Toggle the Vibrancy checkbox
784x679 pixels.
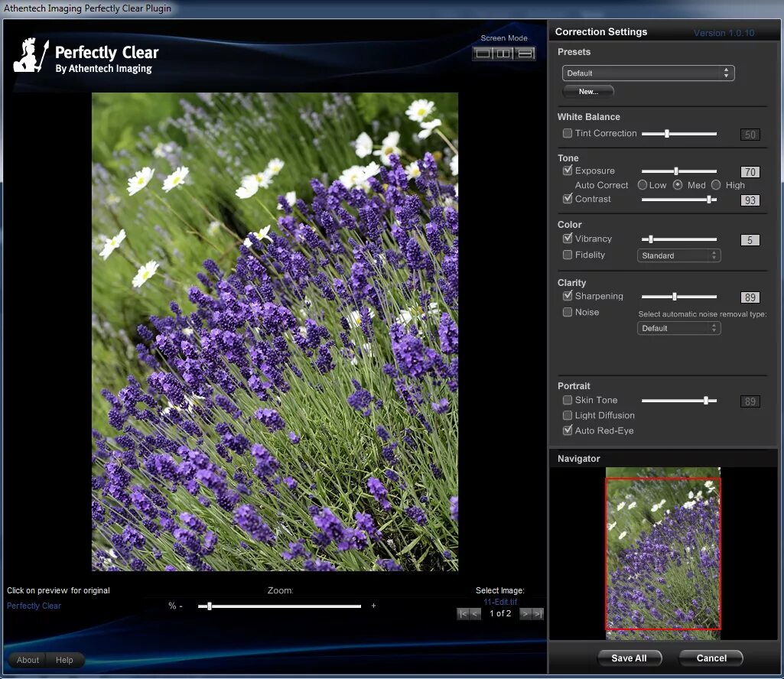[567, 239]
